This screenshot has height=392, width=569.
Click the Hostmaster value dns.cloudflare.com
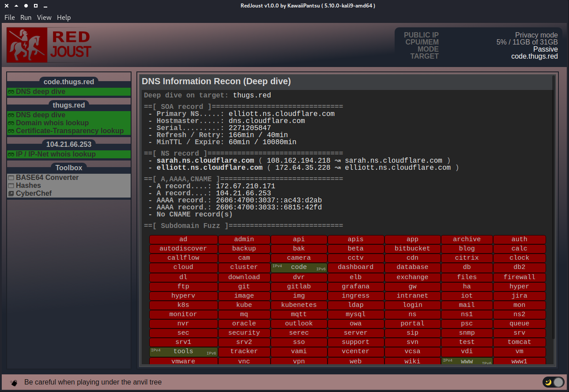(267, 121)
